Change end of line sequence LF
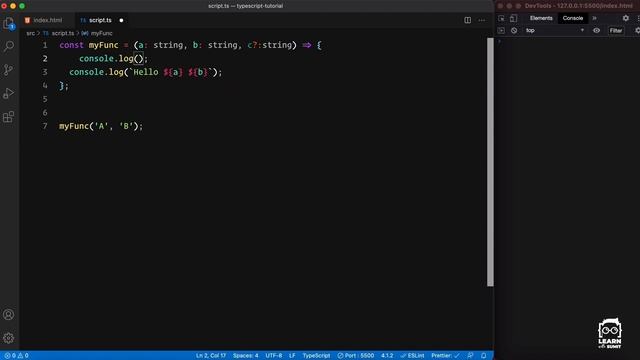Screen dimensions: 640x360 tap(292, 356)
